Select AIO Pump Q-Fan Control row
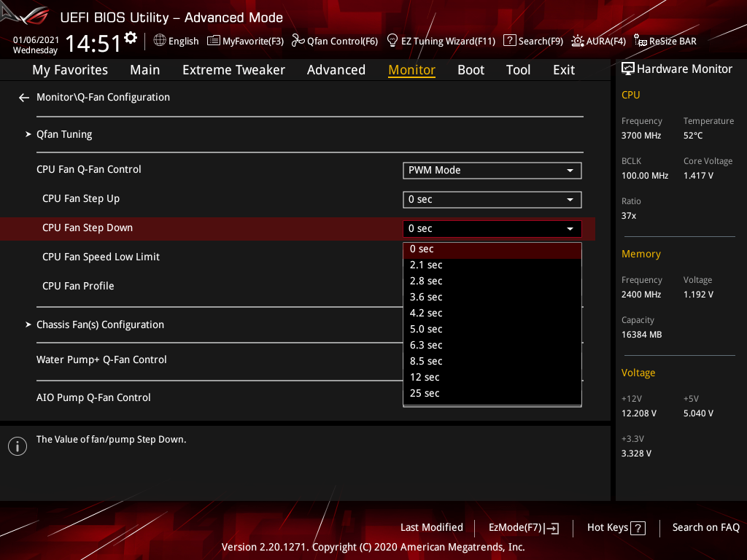747x560 pixels. click(x=93, y=397)
